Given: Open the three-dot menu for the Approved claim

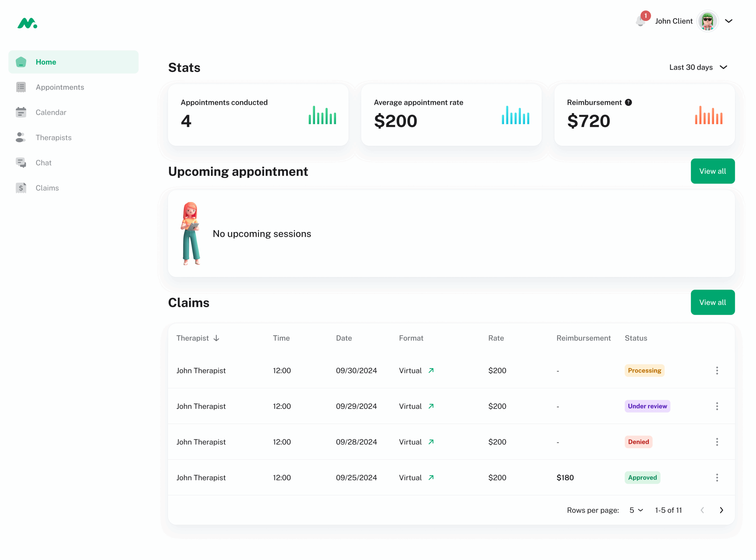Looking at the screenshot, I should 717,478.
